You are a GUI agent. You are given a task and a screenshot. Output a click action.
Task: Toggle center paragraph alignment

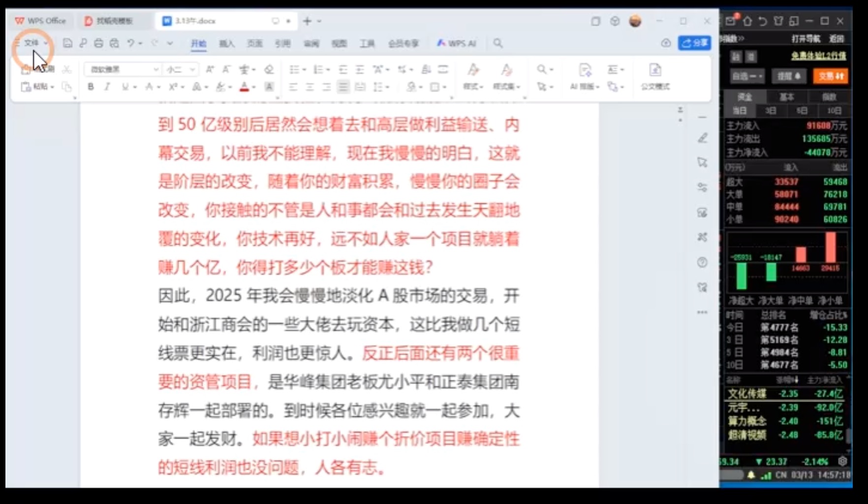310,87
